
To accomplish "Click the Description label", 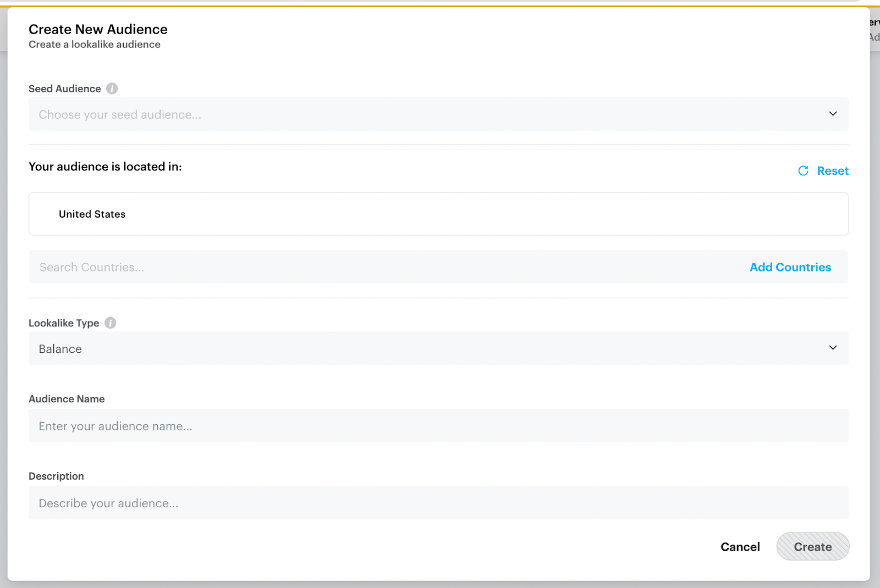I will pyautogui.click(x=56, y=476).
